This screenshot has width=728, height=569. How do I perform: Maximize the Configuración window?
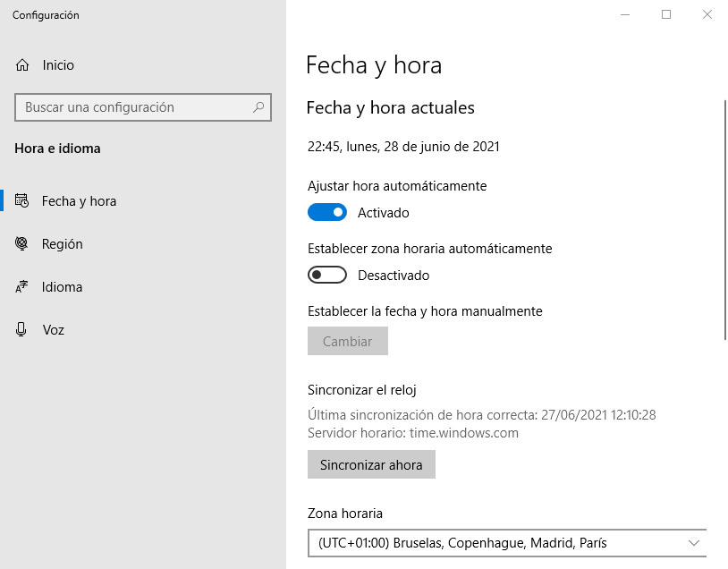[666, 14]
